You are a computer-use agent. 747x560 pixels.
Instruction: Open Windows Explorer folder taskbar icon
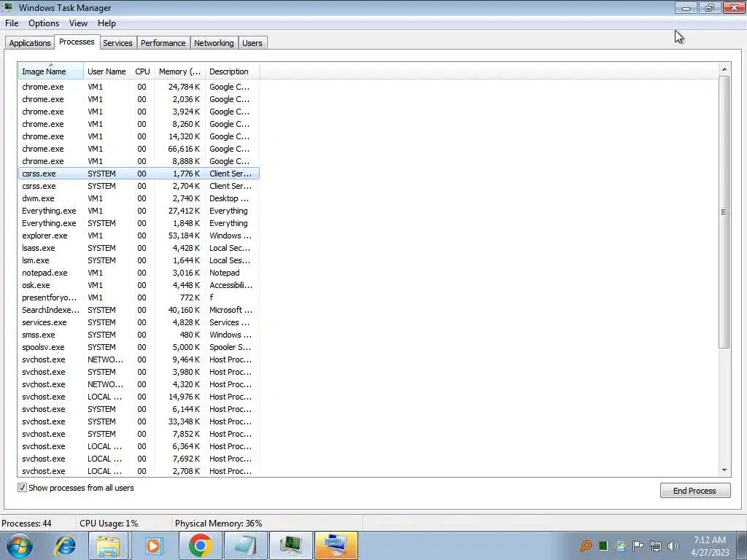108,545
